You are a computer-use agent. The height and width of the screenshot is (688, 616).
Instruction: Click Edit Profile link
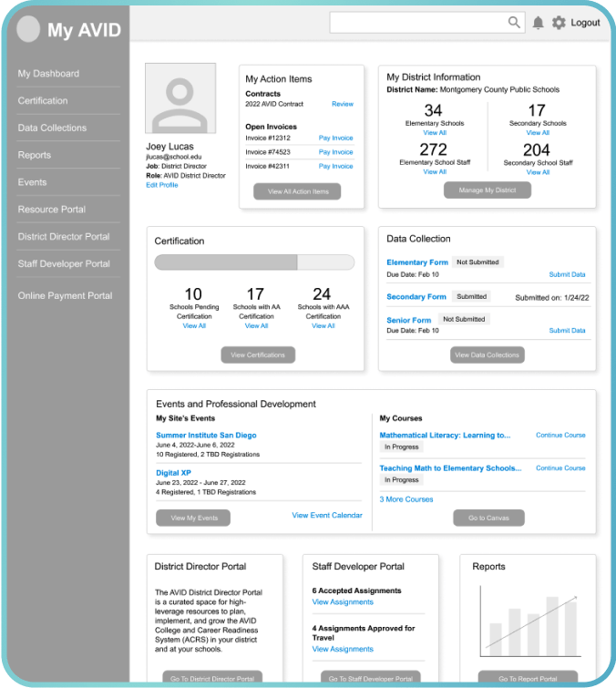[x=162, y=185]
